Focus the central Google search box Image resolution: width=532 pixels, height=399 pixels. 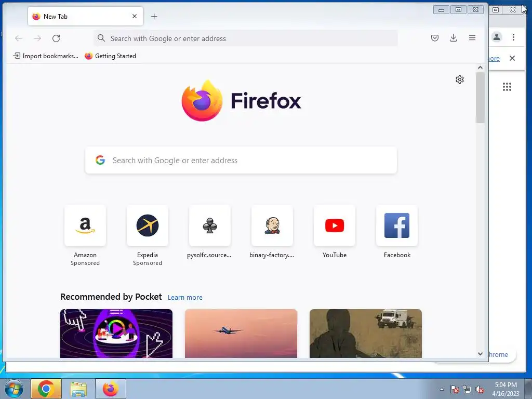241,160
